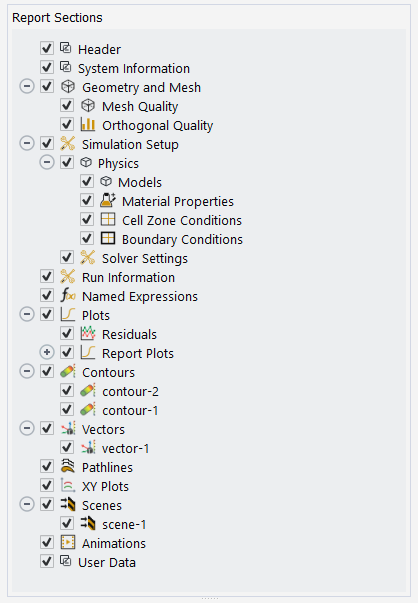Expand the Report Plots node
The height and width of the screenshot is (603, 418).
47,352
